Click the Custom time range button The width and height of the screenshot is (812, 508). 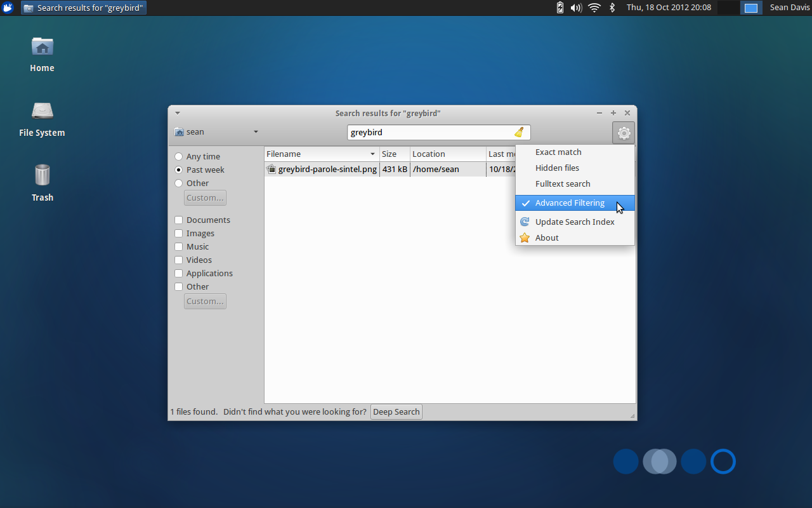205,197
